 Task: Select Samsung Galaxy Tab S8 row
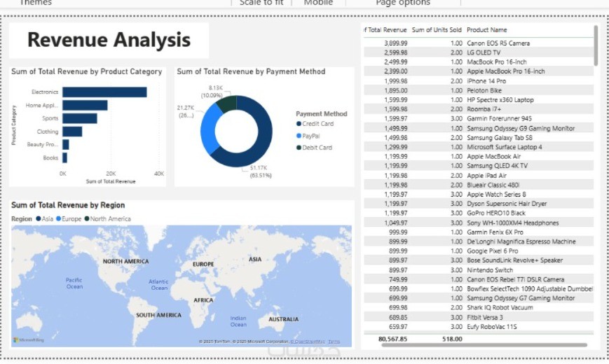pyautogui.click(x=479, y=138)
